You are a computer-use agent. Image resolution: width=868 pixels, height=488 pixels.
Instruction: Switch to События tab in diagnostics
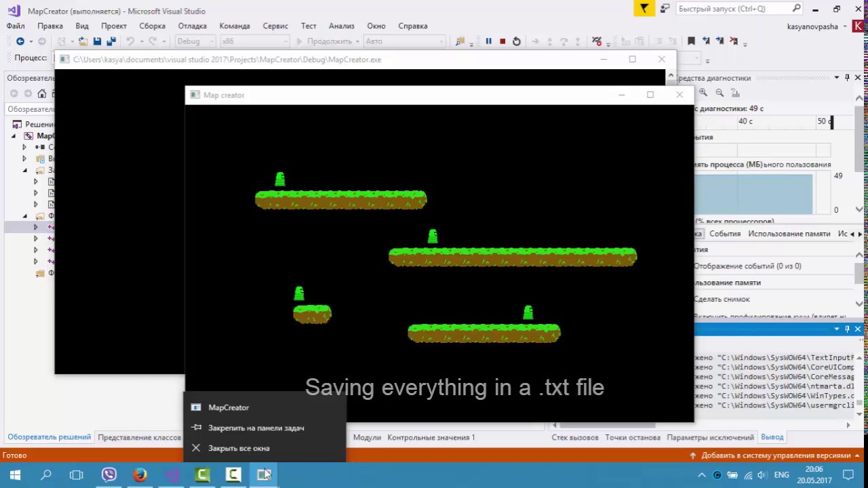[725, 233]
